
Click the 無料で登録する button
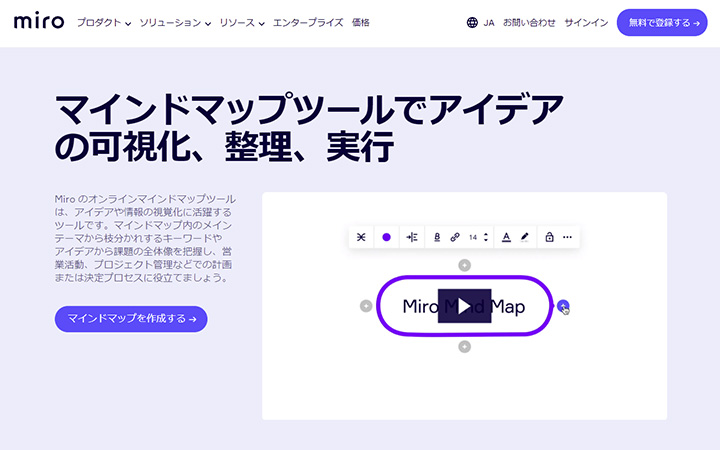pyautogui.click(x=662, y=22)
